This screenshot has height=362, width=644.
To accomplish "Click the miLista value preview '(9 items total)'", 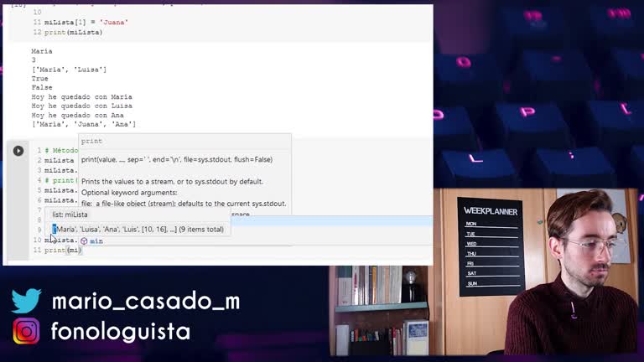I will point(138,229).
